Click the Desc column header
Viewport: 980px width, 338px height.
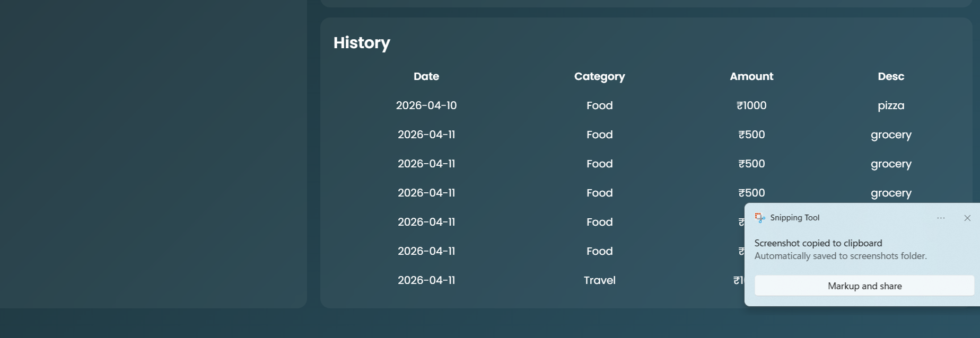(891, 76)
